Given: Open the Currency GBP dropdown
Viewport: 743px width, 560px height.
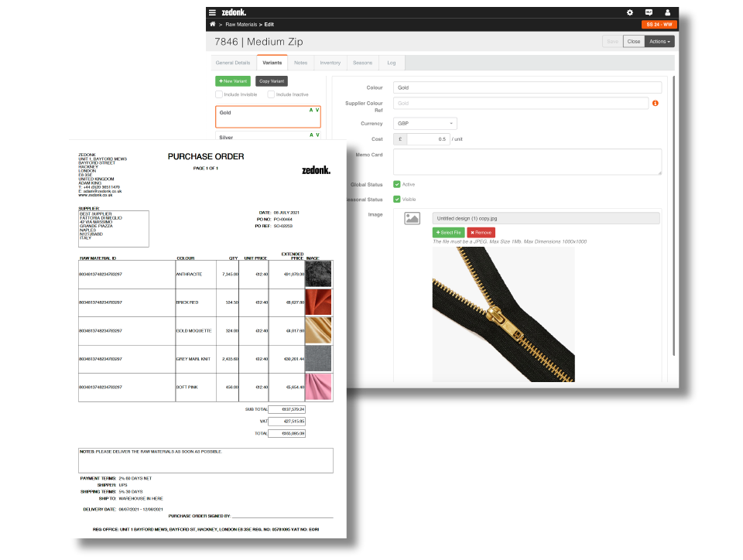Looking at the screenshot, I should click(425, 124).
